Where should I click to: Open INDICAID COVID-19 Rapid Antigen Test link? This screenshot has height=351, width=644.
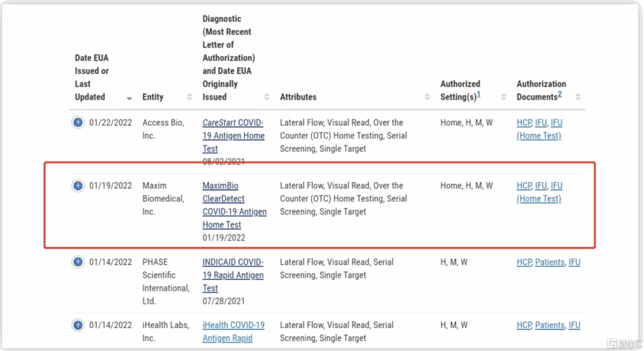(x=233, y=275)
